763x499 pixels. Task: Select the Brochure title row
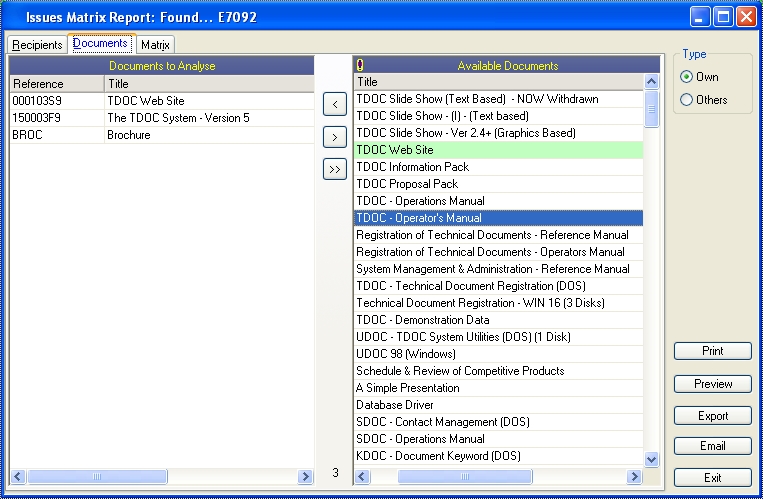tap(209, 135)
